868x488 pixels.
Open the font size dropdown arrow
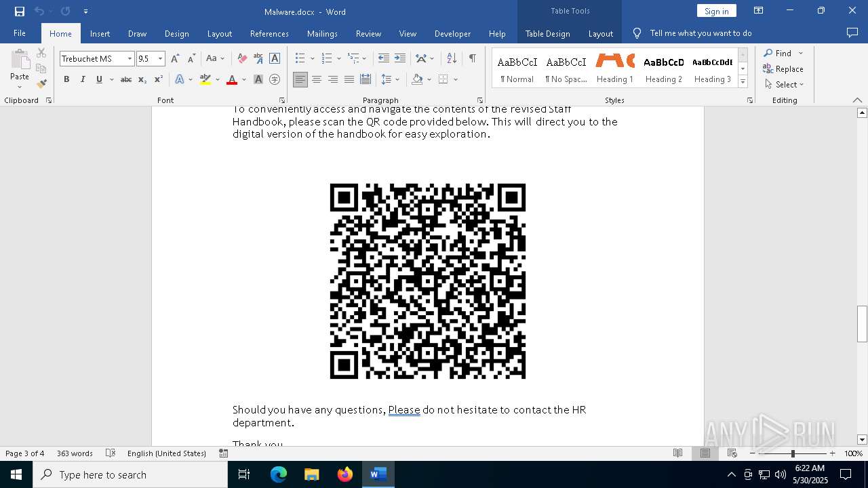[x=161, y=59]
